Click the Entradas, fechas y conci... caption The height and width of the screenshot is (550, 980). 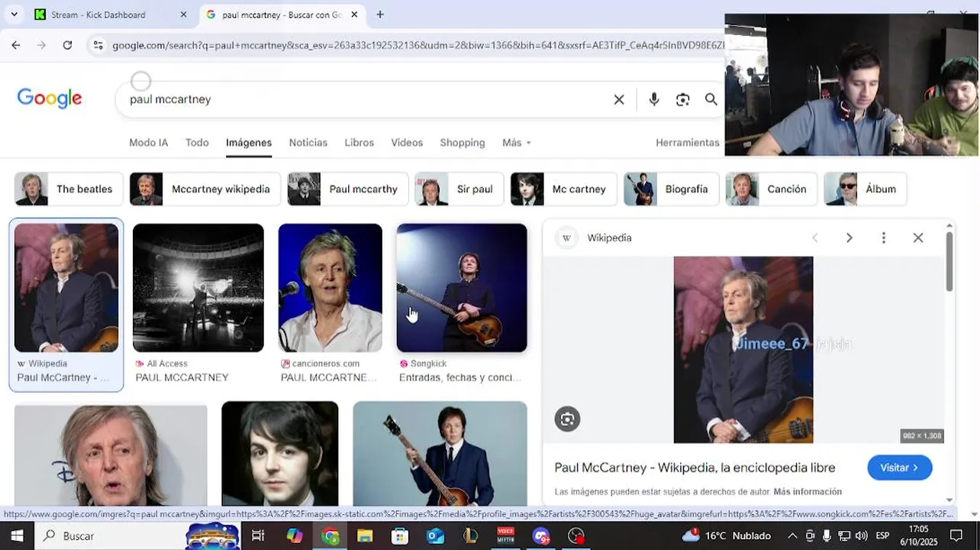click(460, 377)
